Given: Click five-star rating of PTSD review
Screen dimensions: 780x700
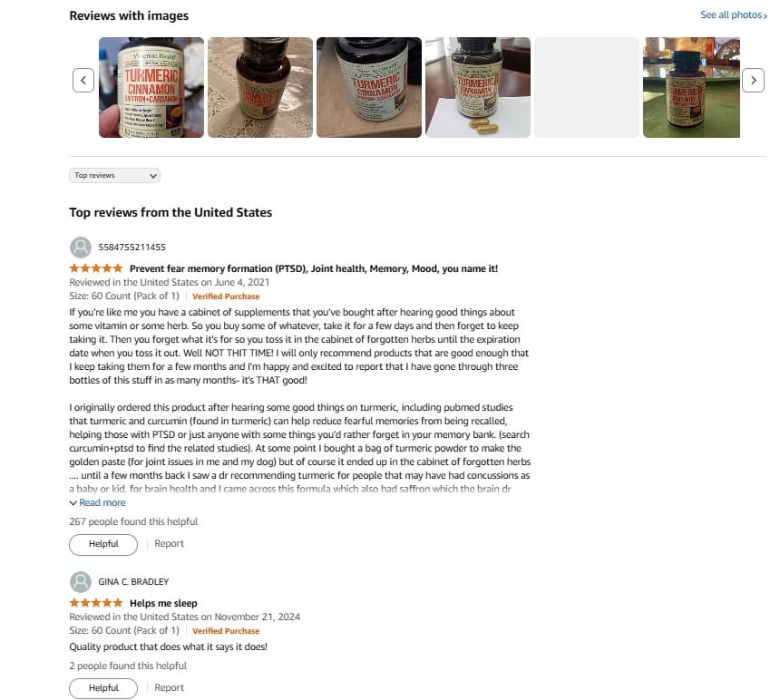Looking at the screenshot, I should coord(96,268).
